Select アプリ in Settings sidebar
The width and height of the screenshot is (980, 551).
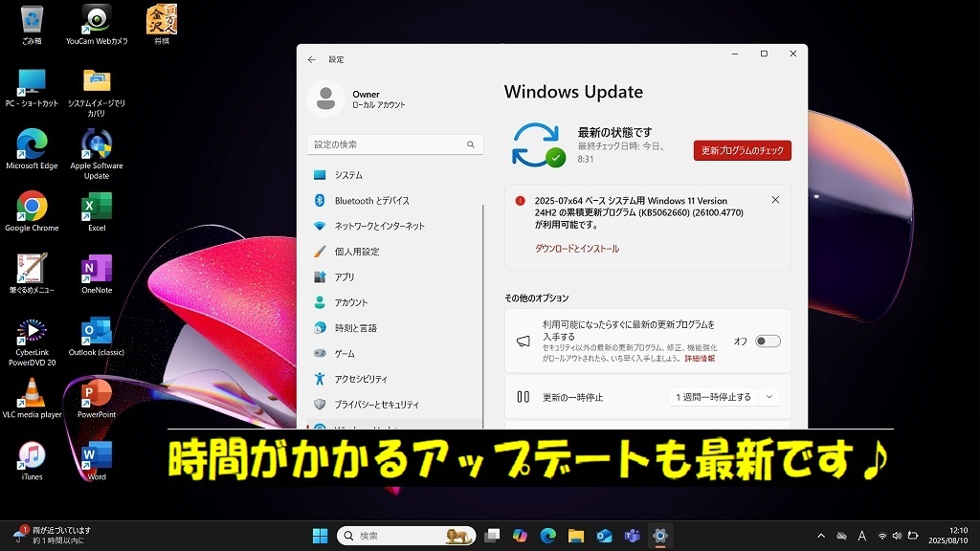pos(395,276)
